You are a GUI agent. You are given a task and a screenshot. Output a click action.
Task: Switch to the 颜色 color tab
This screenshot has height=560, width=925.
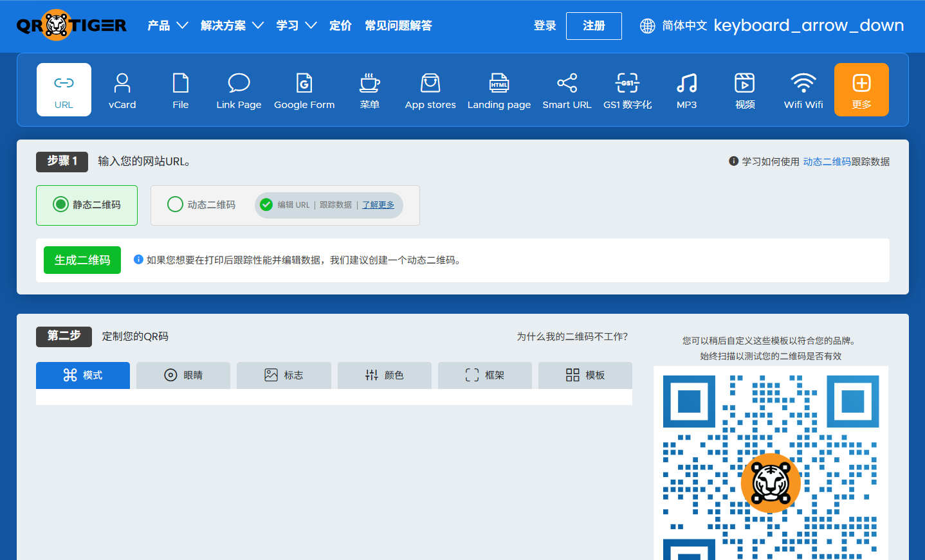tap(385, 375)
